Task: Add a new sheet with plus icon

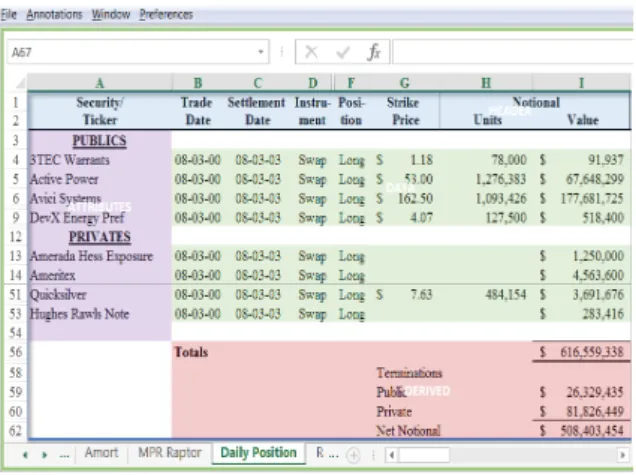Action: pos(353,455)
